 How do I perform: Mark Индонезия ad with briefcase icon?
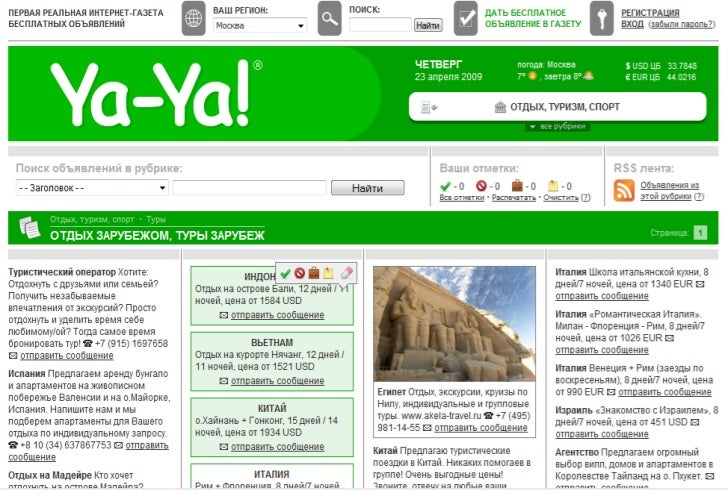(314, 273)
